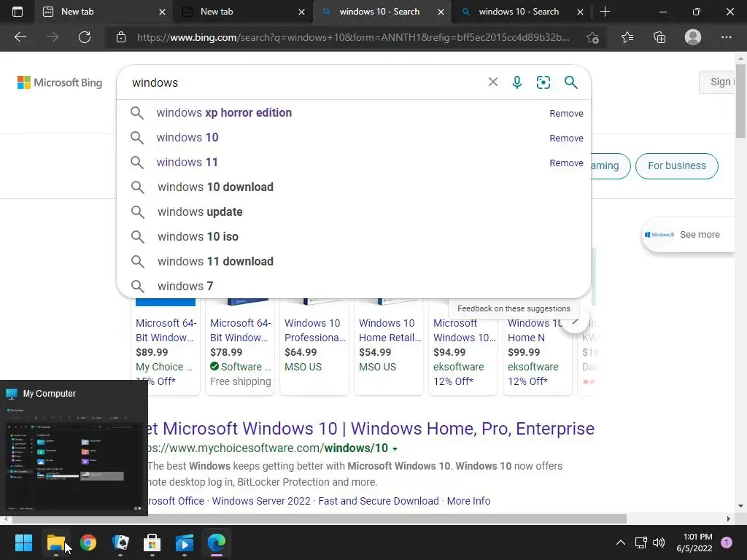Expand mychoicesoftware URL dropdown arrow
The image size is (747, 560).
coord(395,448)
